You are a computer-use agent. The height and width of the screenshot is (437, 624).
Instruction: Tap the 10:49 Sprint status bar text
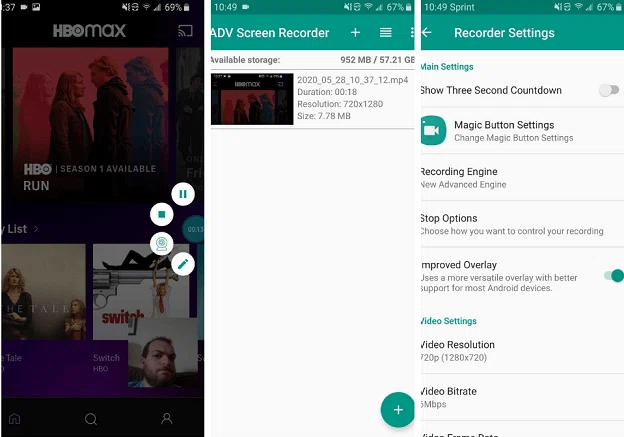point(449,7)
